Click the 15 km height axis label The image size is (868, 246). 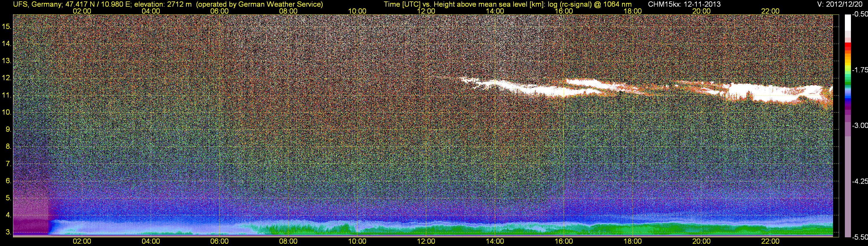[7, 27]
